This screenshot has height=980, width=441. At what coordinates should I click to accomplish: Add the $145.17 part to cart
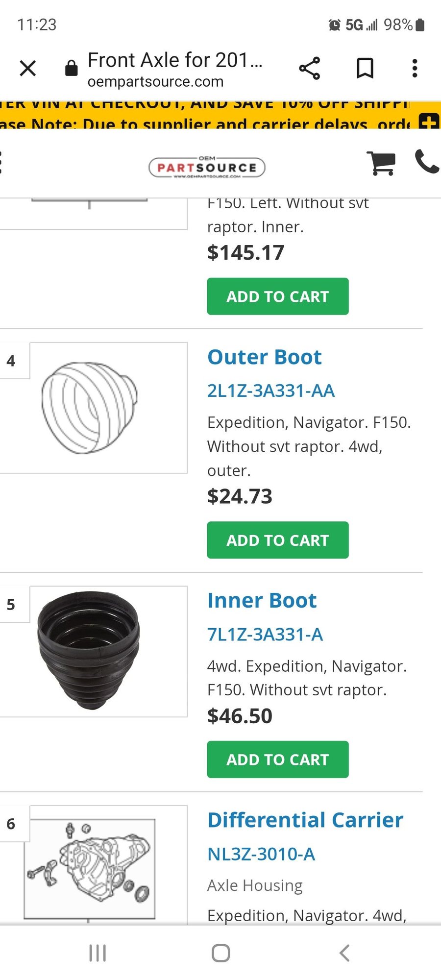277,296
